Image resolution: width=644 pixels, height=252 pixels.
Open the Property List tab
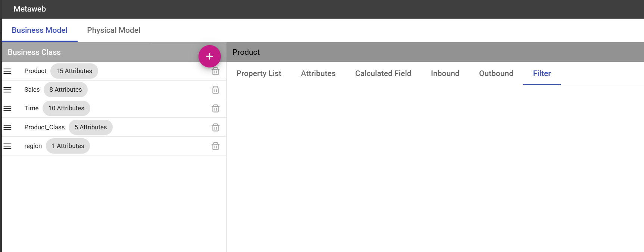259,73
